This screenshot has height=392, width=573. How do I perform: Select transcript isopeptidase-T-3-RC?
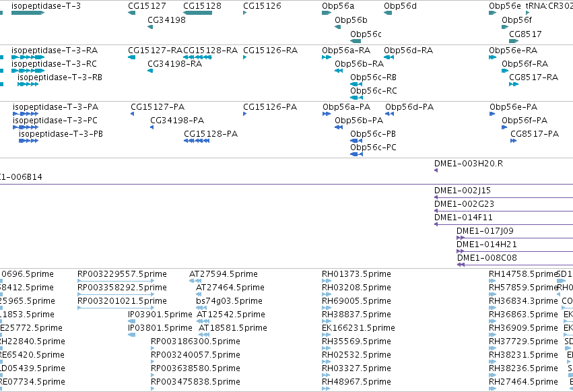tap(54, 64)
